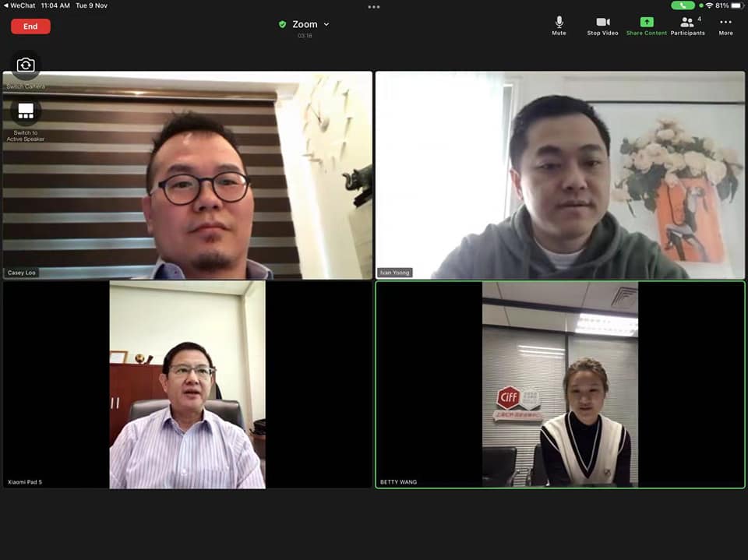
Task: Tap the green active call indicator
Action: pyautogui.click(x=683, y=5)
